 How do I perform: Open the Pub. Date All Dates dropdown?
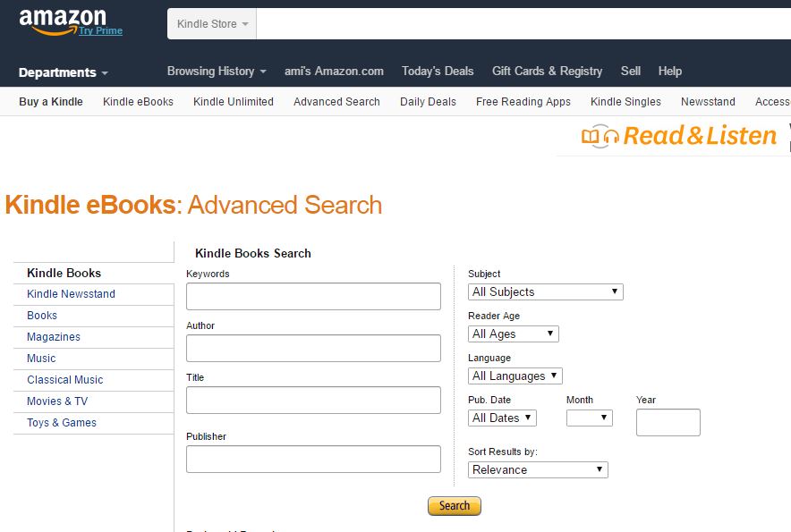tap(502, 418)
